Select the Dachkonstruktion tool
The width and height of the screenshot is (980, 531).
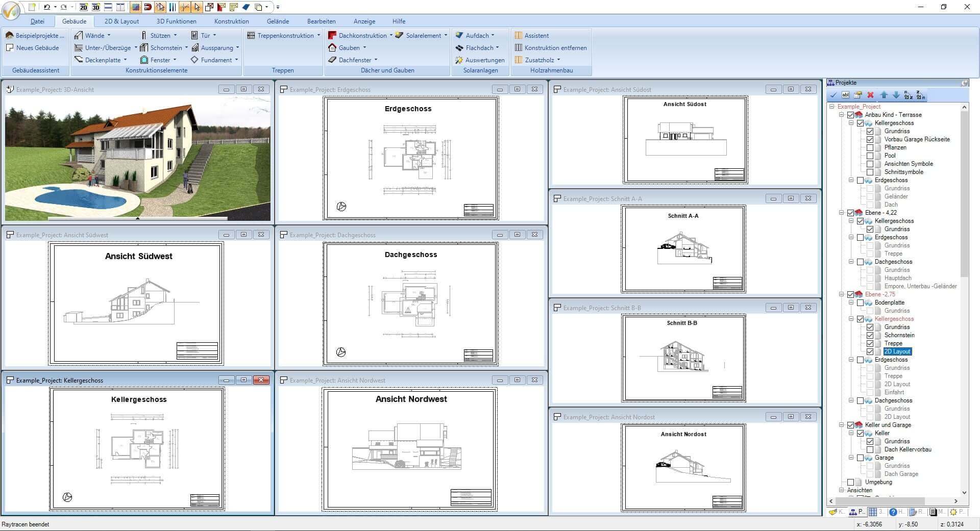(363, 35)
